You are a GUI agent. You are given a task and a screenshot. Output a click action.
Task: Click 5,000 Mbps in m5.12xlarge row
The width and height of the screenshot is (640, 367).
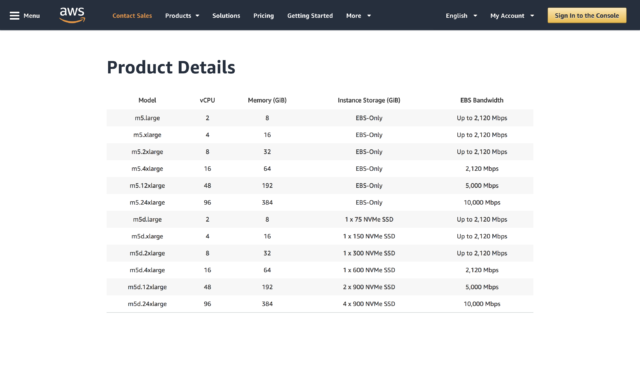click(482, 186)
